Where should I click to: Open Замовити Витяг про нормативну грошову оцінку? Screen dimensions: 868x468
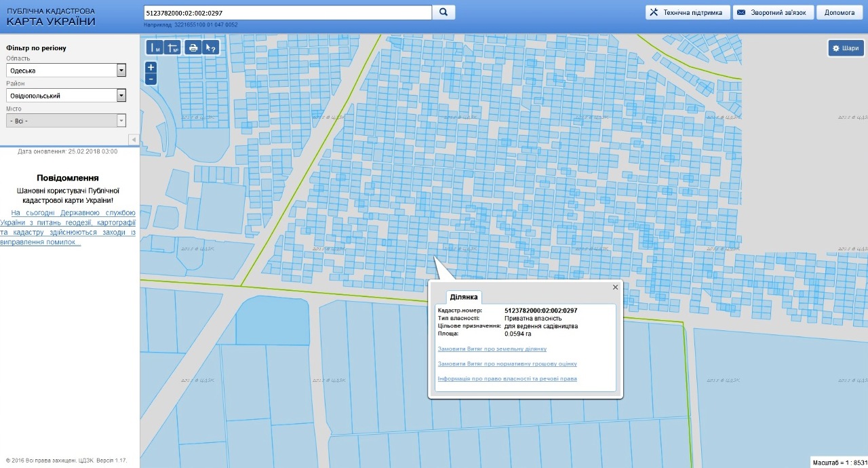[x=507, y=364]
